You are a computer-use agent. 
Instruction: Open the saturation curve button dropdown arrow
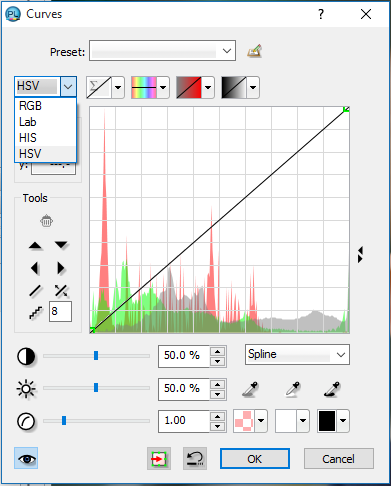pos(208,87)
